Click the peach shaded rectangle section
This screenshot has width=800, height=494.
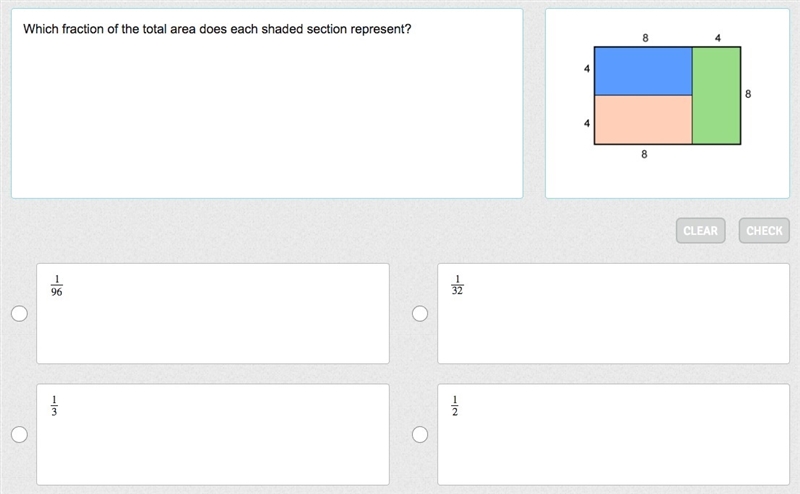pos(643,119)
